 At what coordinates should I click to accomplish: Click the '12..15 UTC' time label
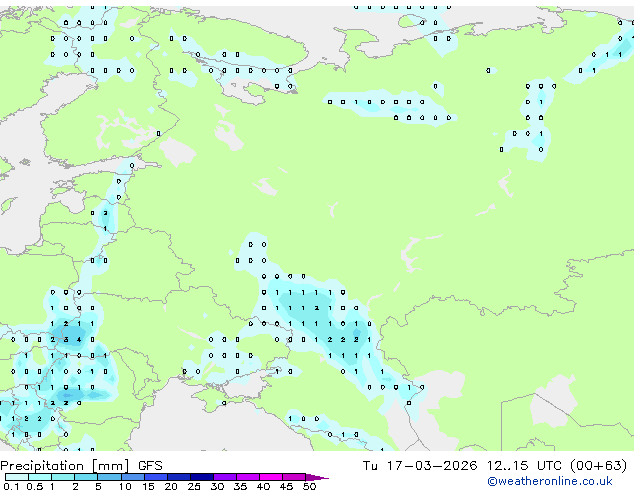coord(524,466)
